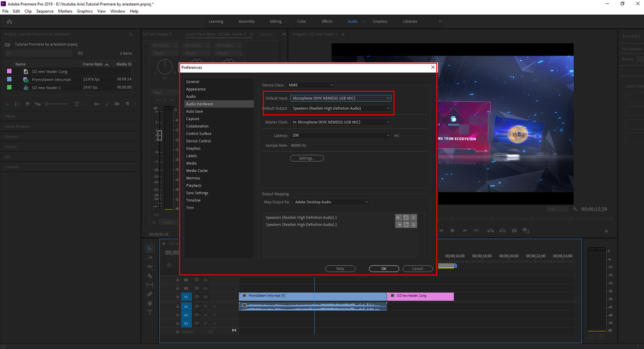The width and height of the screenshot is (644, 349).
Task: Play the program monitor
Action: click(x=452, y=231)
